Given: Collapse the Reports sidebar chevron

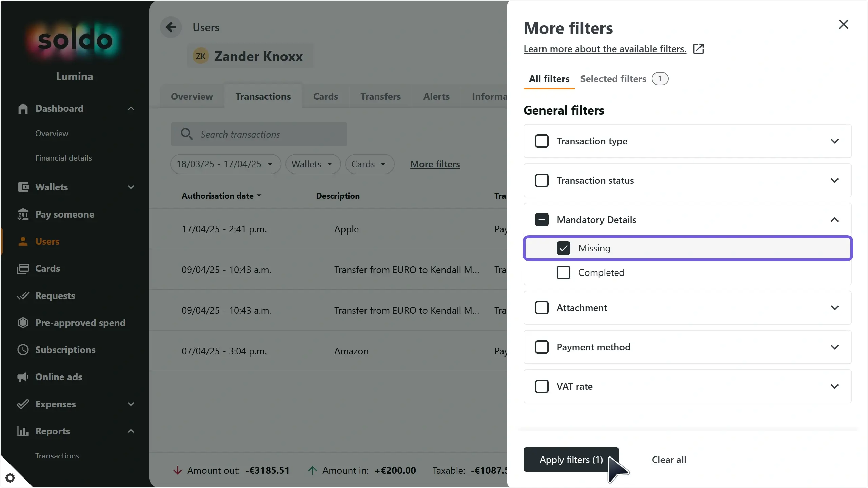Looking at the screenshot, I should (x=131, y=431).
